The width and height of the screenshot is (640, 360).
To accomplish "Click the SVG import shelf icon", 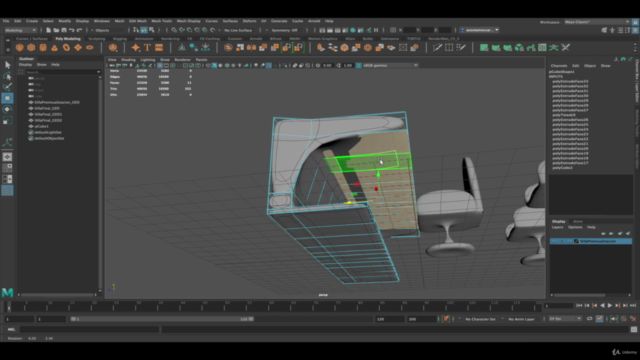I will pos(159,48).
